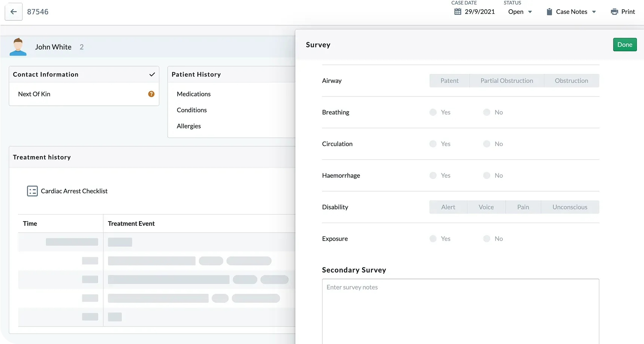Open Medications in Patient History
644x344 pixels.
click(194, 94)
